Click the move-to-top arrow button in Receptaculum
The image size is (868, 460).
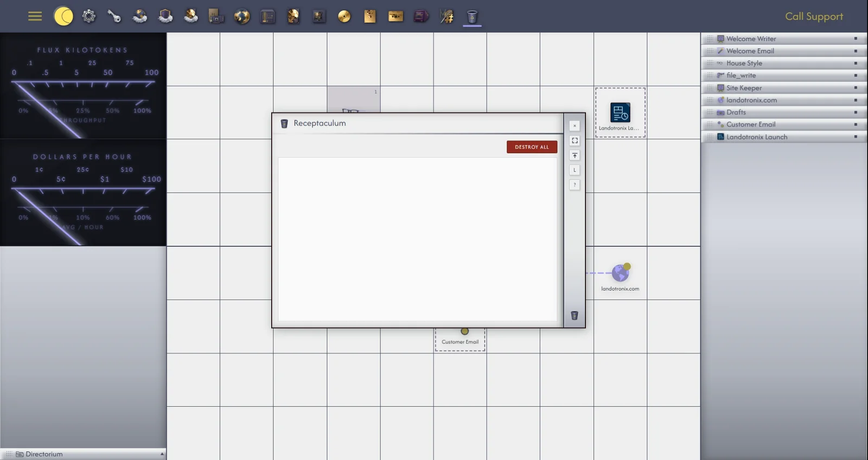tap(575, 155)
